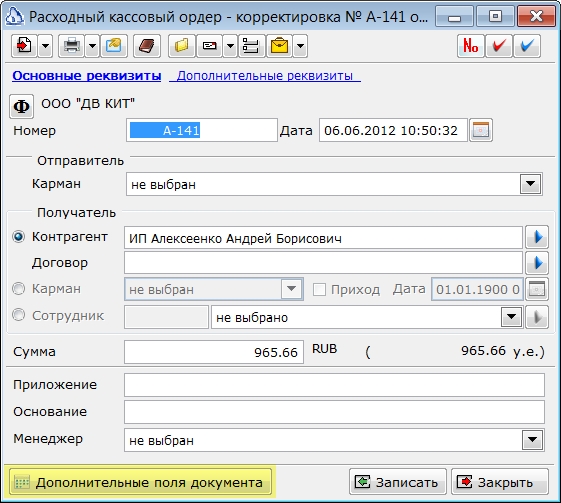Click the structure tree icon in toolbar
The image size is (561, 503).
click(x=252, y=46)
